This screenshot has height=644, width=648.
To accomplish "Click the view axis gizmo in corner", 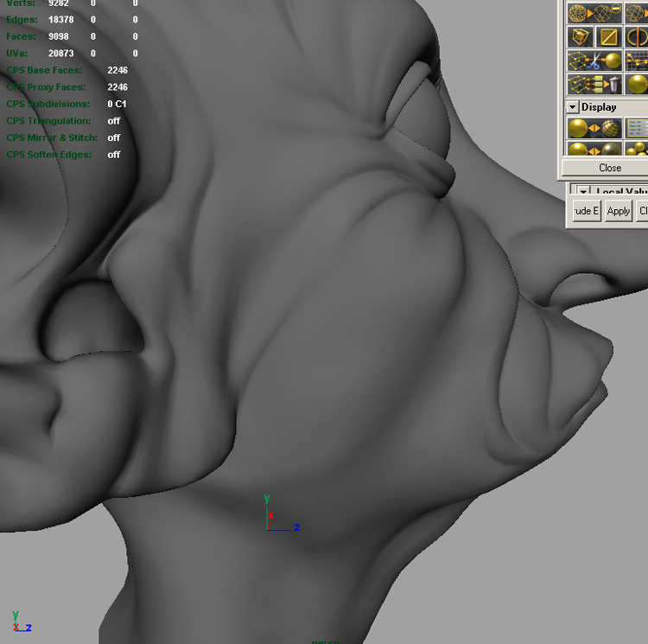I will [x=20, y=622].
